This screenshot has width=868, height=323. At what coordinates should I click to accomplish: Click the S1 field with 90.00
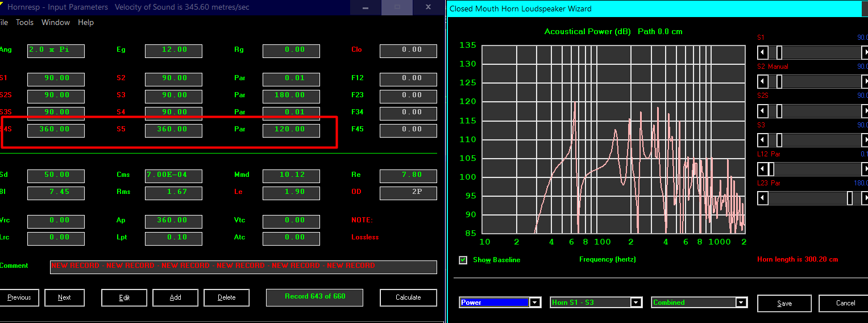click(56, 79)
